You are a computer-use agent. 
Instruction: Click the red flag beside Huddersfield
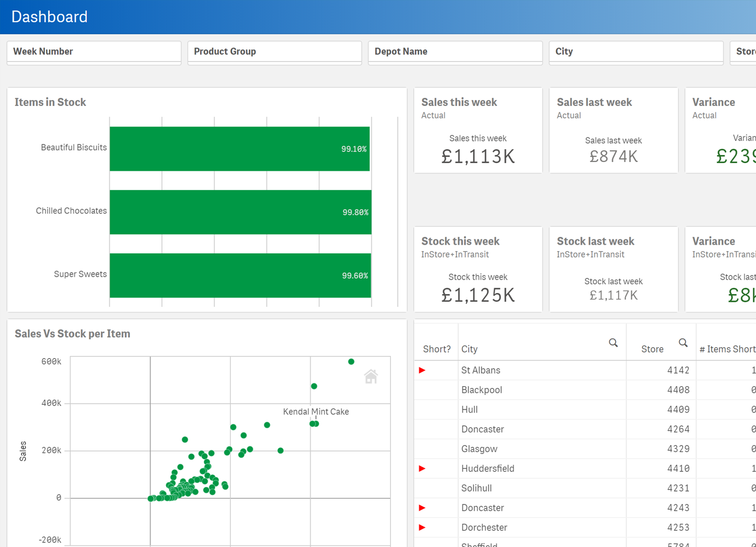422,468
